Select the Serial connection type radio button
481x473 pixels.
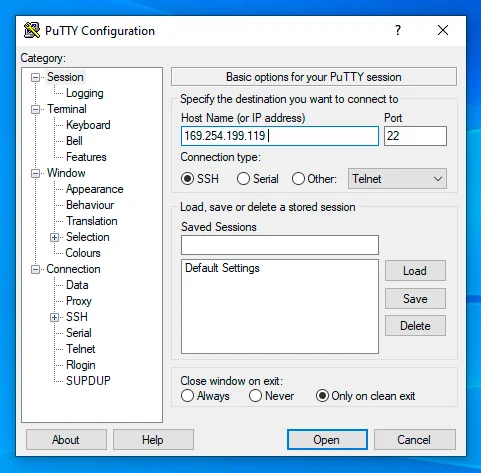click(243, 179)
